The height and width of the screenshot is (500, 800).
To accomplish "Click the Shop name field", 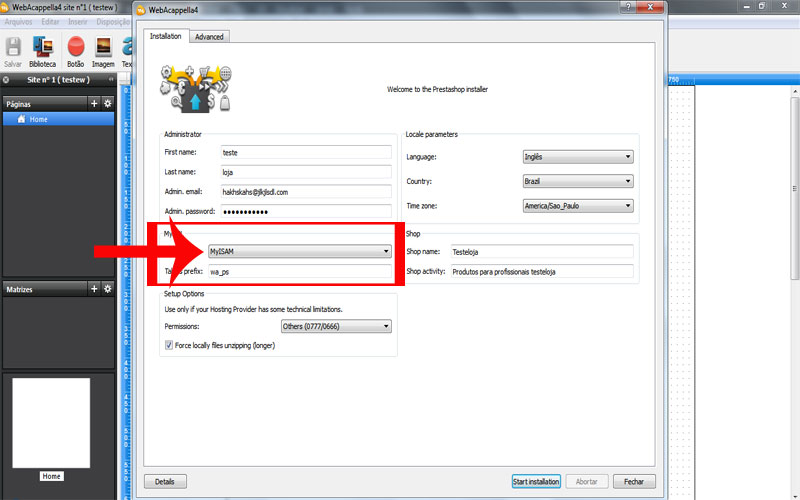I will pyautogui.click(x=542, y=252).
